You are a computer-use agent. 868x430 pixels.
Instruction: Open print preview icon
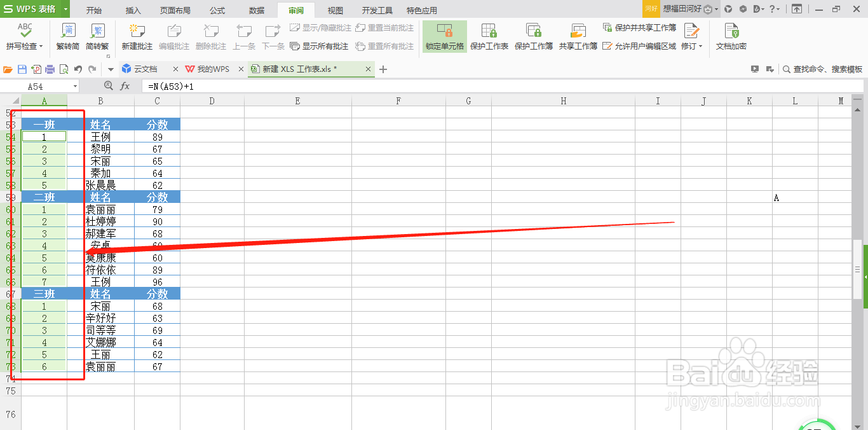[64, 69]
